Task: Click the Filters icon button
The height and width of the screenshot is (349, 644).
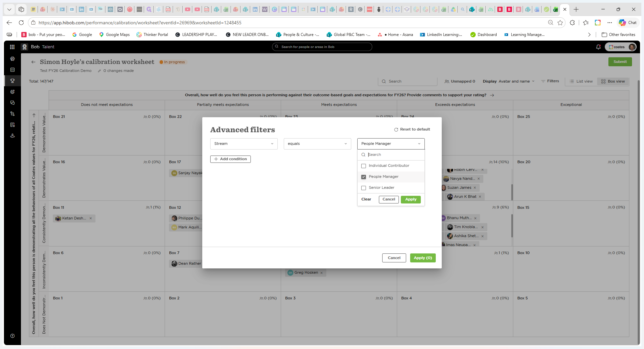Action: [x=550, y=81]
